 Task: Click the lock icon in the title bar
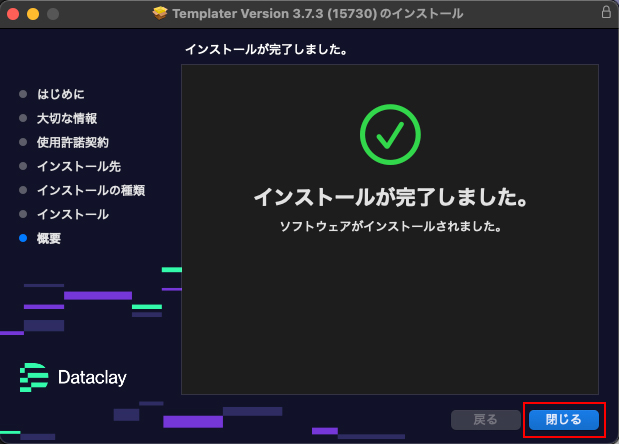[606, 14]
